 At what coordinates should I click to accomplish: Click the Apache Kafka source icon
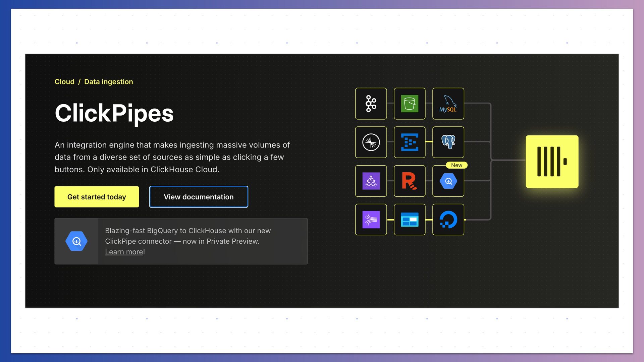click(371, 104)
